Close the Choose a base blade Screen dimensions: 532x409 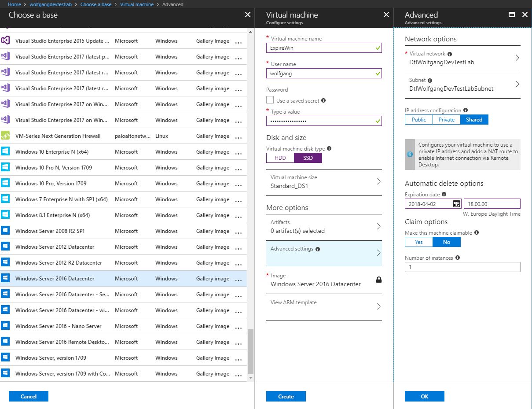(x=248, y=15)
